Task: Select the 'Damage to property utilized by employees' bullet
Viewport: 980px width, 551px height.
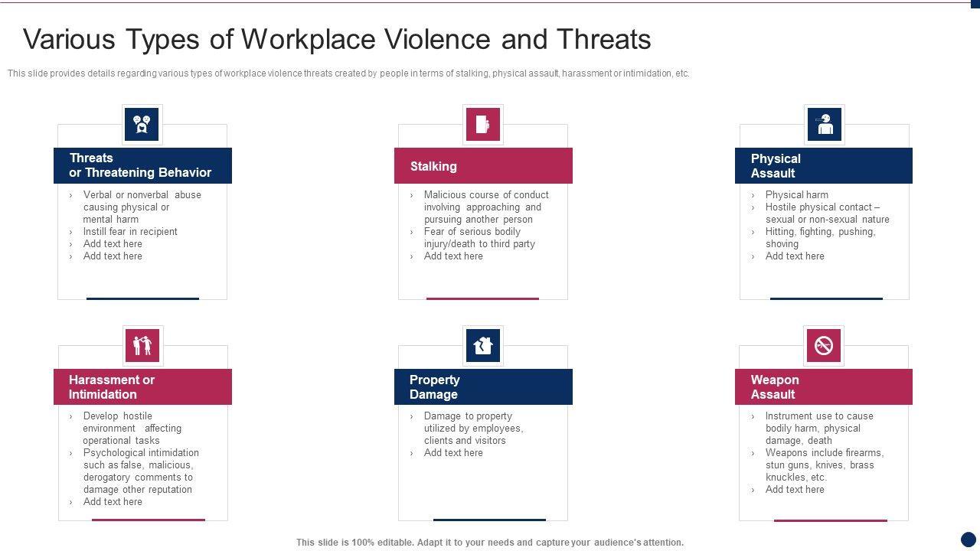Action: coord(474,428)
